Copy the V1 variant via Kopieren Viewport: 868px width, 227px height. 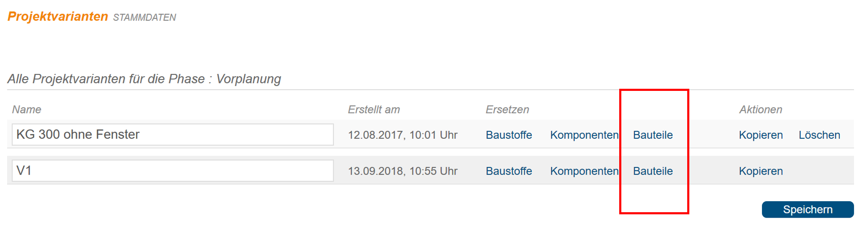tap(761, 171)
